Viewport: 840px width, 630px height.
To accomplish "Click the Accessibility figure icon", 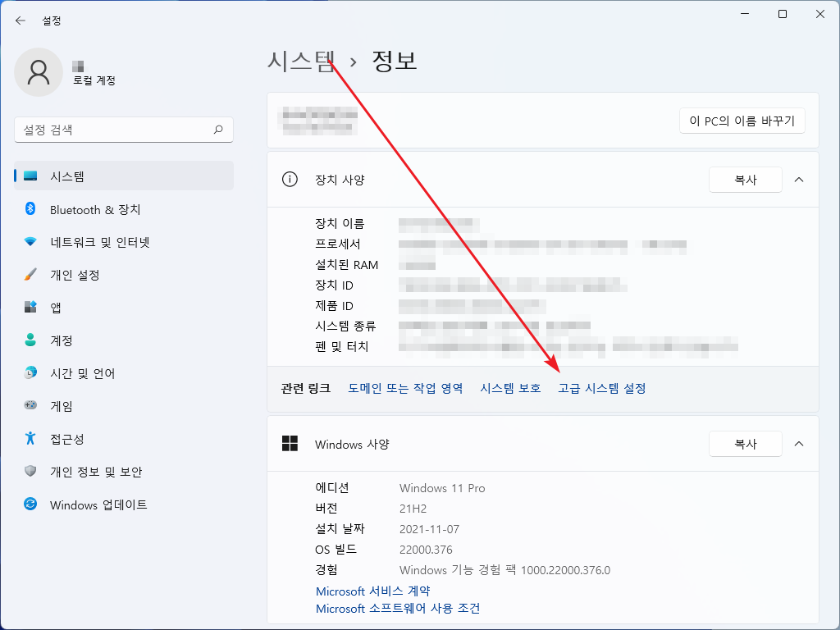I will 30,438.
